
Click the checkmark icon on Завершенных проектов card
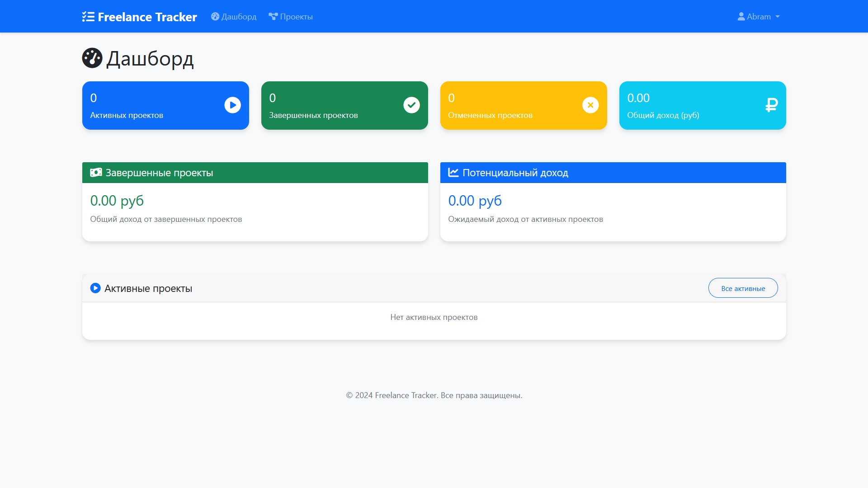pos(411,105)
